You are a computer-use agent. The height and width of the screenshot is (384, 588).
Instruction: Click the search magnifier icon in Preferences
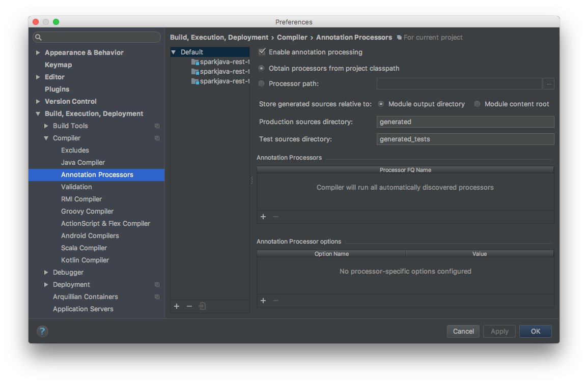38,37
